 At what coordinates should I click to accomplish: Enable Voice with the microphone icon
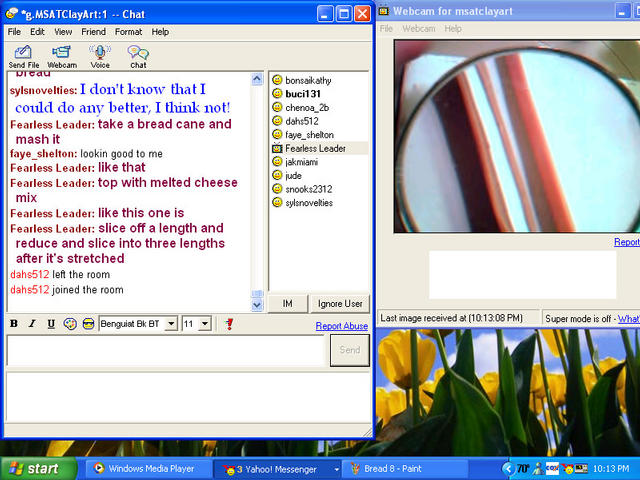click(100, 57)
